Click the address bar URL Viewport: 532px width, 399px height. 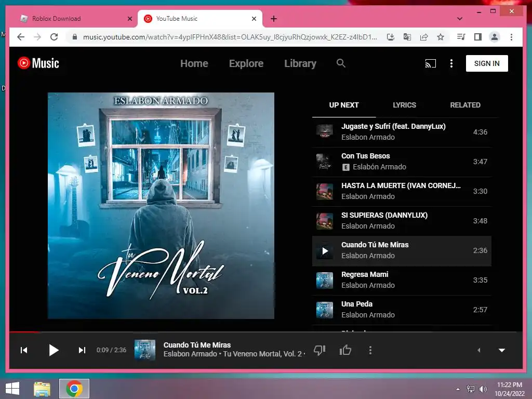pyautogui.click(x=230, y=37)
